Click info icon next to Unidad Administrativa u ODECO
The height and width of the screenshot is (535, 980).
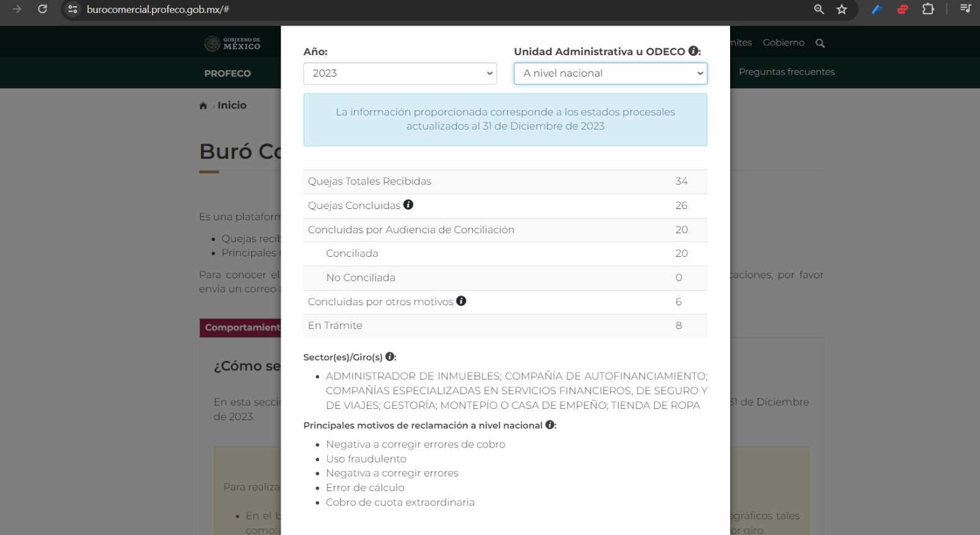coord(693,51)
